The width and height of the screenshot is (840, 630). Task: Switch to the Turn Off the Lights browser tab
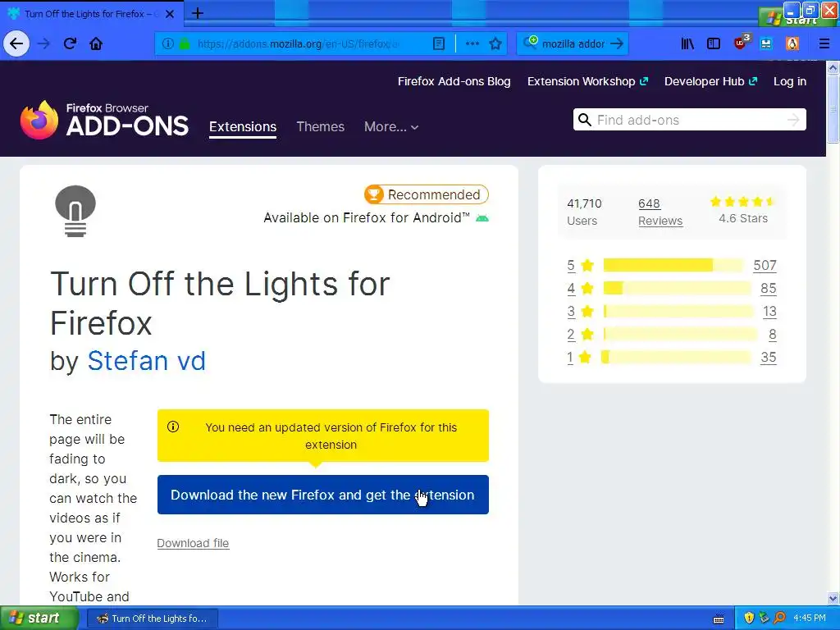[91, 14]
